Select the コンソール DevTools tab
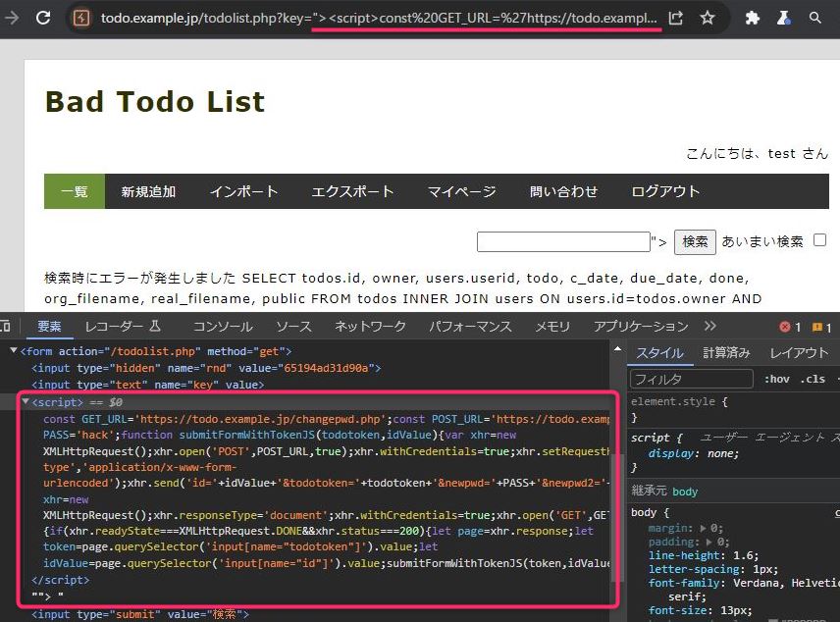Screen dimensions: 840x622 [223, 327]
